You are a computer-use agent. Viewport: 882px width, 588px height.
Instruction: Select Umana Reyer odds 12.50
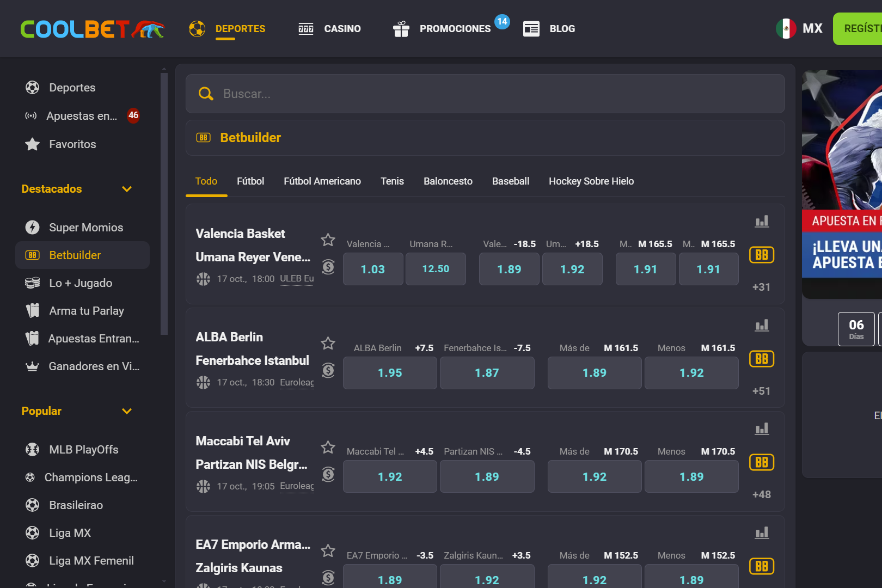click(436, 269)
